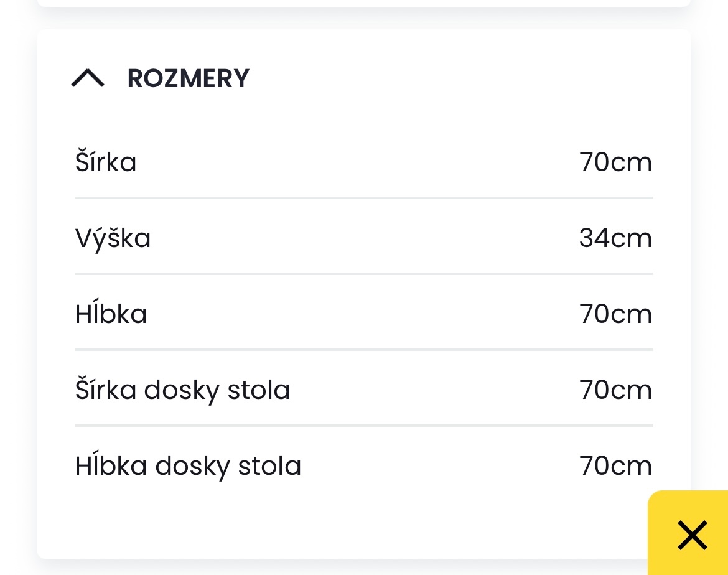
Task: Select the 34cm value for Výška
Action: [615, 238]
